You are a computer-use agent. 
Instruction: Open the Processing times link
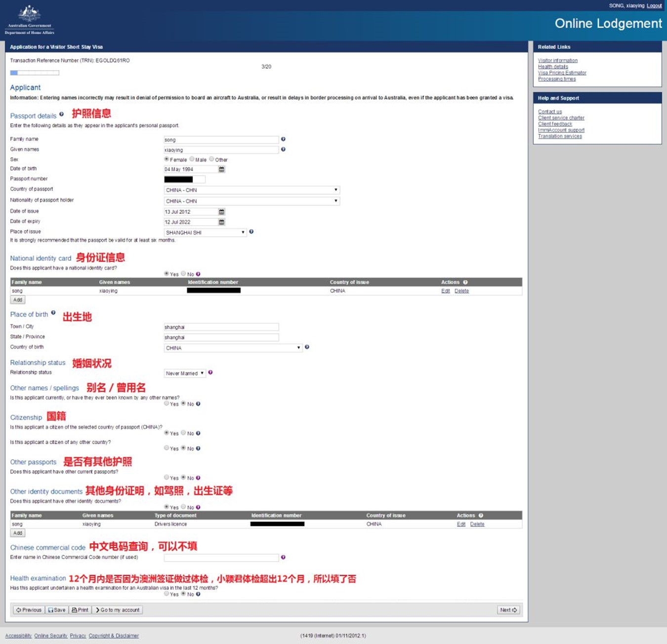[557, 79]
